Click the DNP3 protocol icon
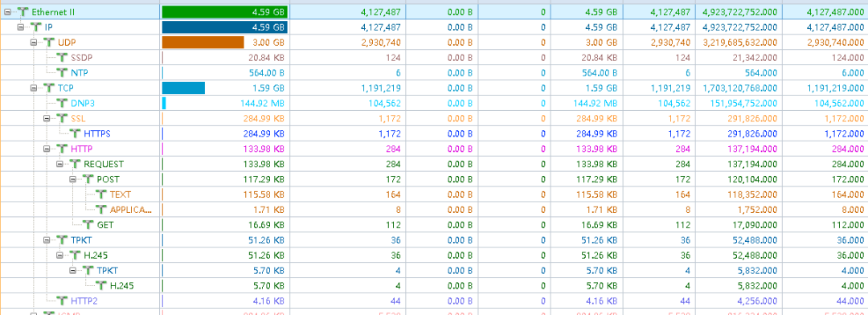Screen dimensions: 868x315 62,103
